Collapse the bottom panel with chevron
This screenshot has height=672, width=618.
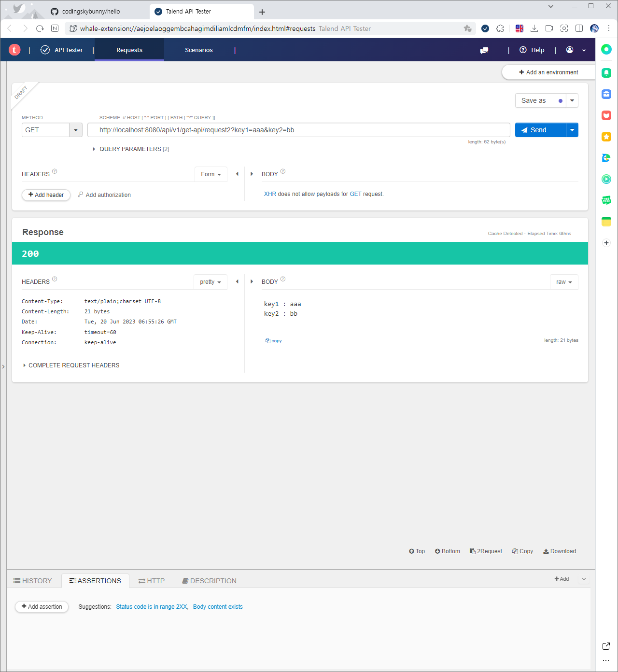[x=584, y=579]
